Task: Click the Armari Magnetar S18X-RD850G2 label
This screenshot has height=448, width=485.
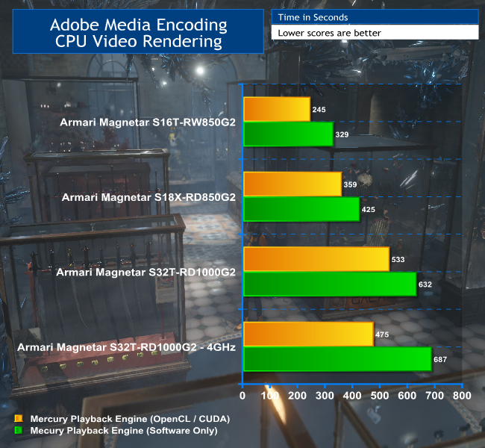Action: (148, 197)
